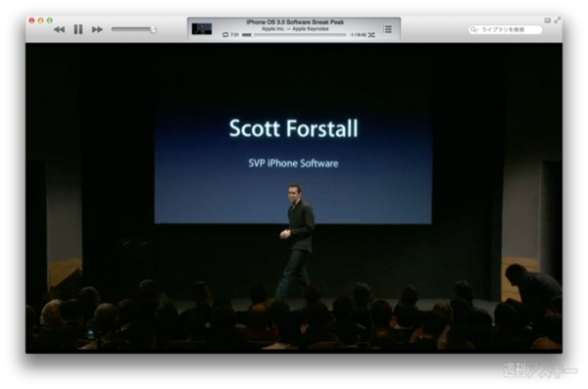Adjust the volume slider knob
The image size is (588, 389).
tap(153, 29)
